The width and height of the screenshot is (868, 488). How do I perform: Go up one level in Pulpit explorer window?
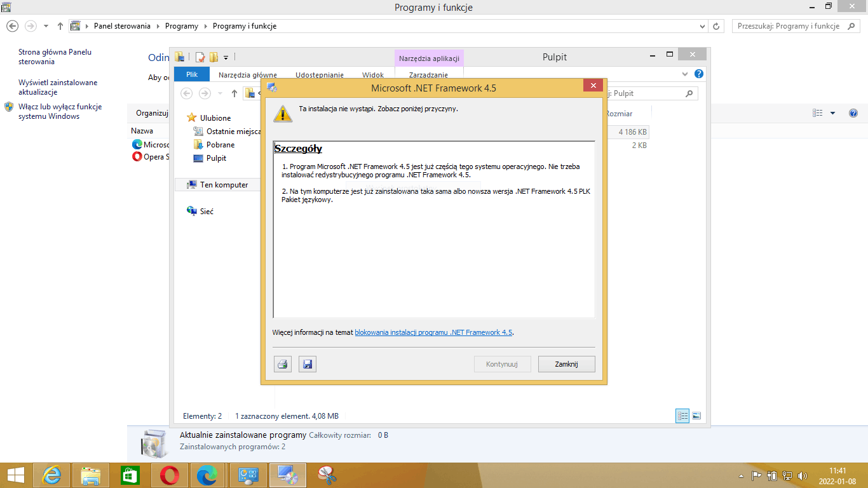tap(234, 93)
